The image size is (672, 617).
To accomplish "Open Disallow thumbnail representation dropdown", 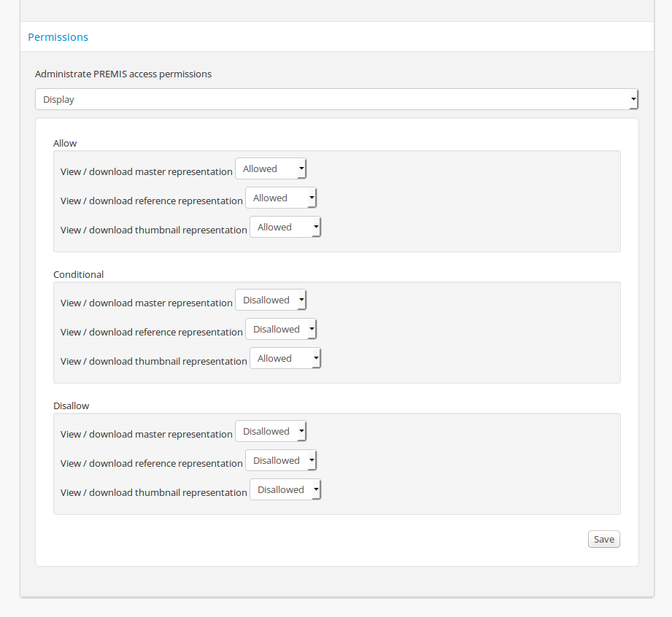I will coord(285,490).
